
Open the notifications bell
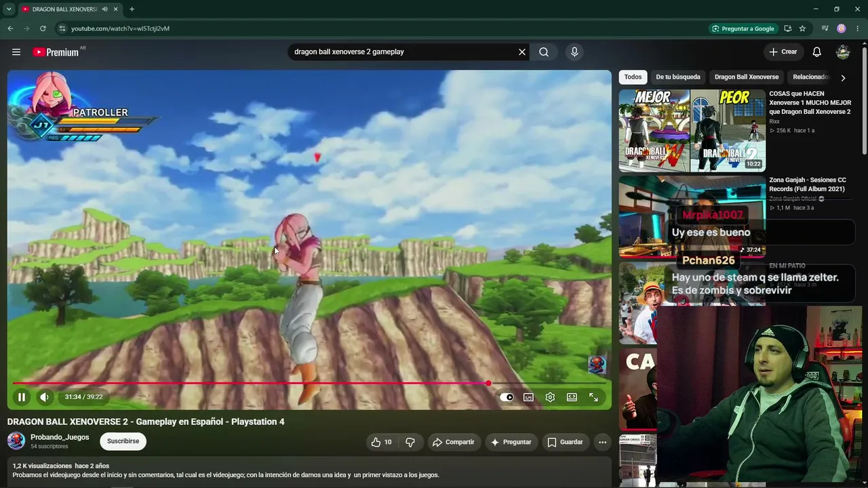pyautogui.click(x=817, y=52)
